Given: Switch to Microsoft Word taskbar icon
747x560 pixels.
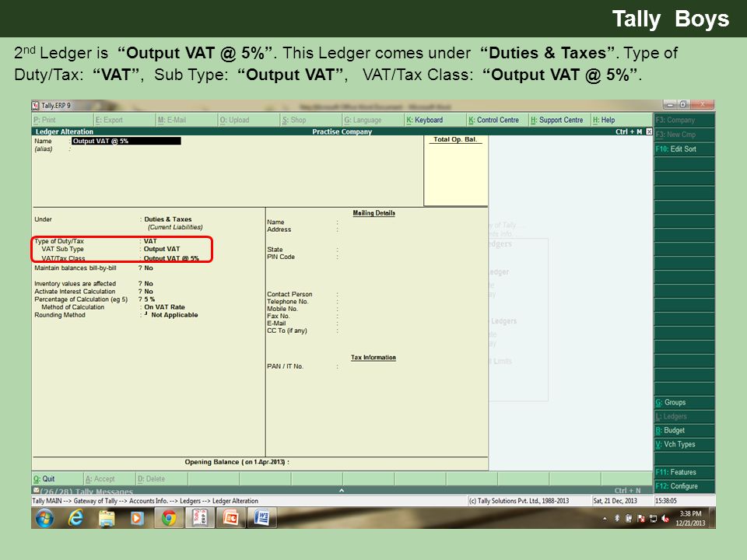Looking at the screenshot, I should [x=261, y=518].
